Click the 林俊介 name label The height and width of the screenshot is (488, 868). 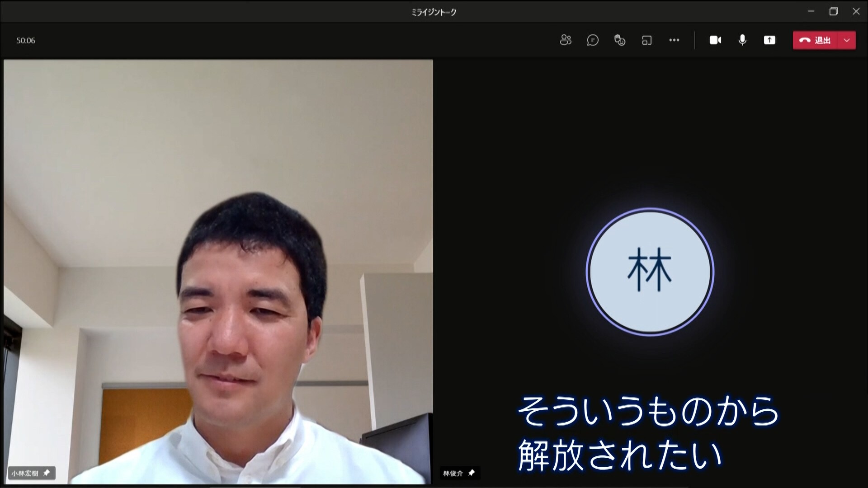point(453,473)
